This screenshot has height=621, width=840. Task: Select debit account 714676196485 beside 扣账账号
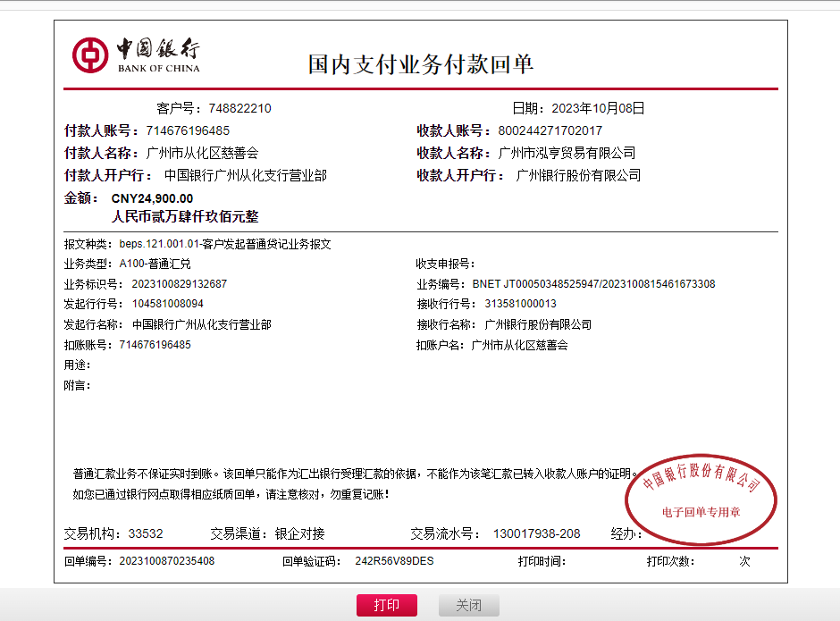click(155, 345)
